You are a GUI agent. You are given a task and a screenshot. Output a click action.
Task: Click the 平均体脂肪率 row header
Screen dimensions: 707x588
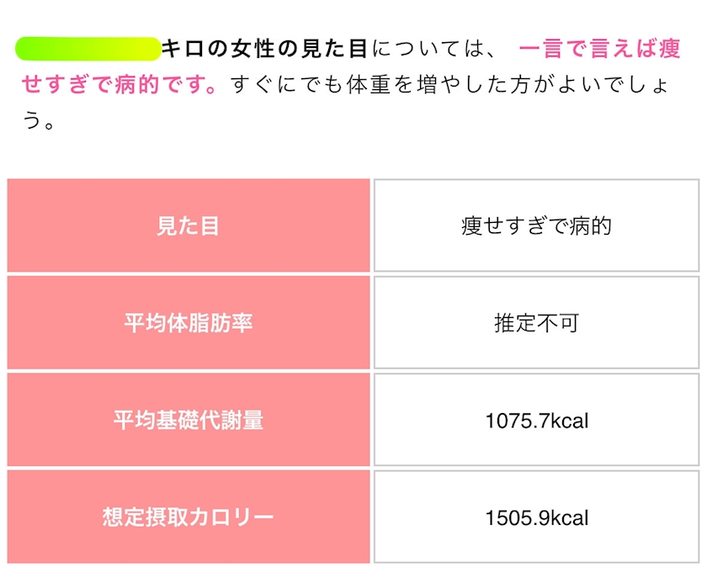pos(189,323)
